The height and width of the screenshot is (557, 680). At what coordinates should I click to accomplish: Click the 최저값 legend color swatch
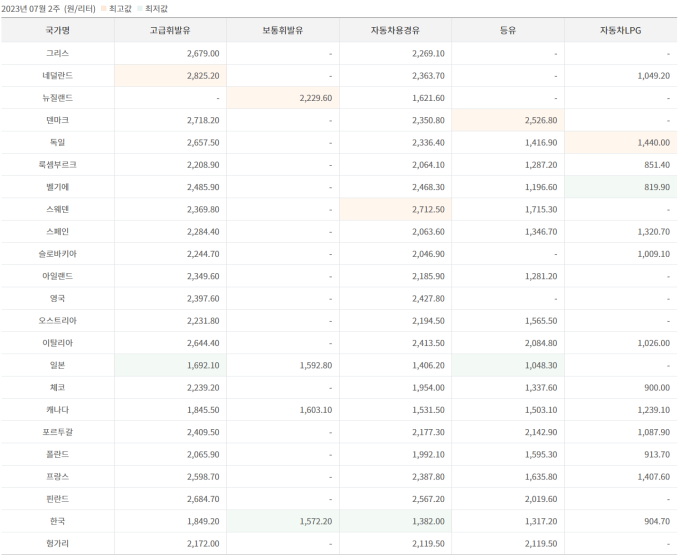click(x=140, y=8)
